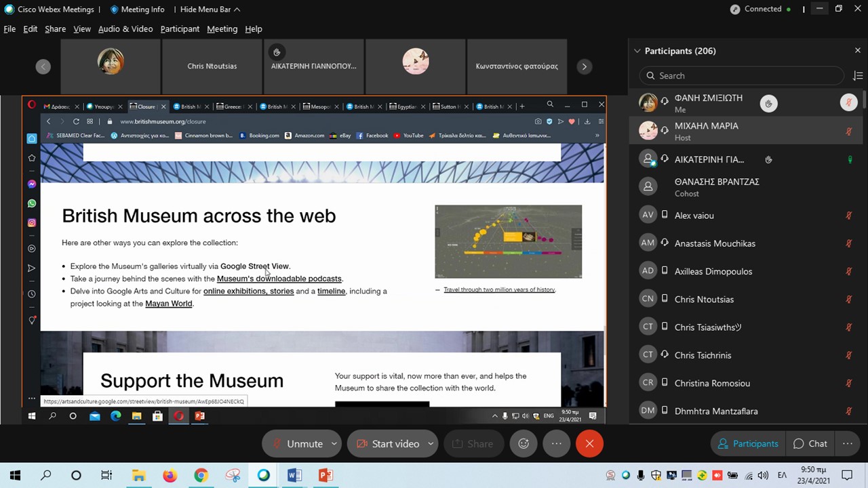Click the reload button in shared browser
This screenshot has height=488, width=868.
click(76, 121)
